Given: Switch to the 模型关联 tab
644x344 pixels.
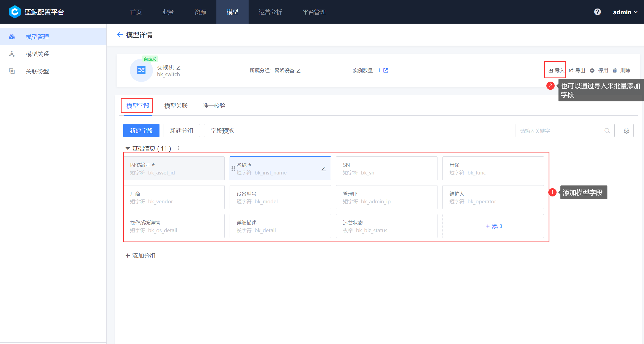Looking at the screenshot, I should point(176,106).
